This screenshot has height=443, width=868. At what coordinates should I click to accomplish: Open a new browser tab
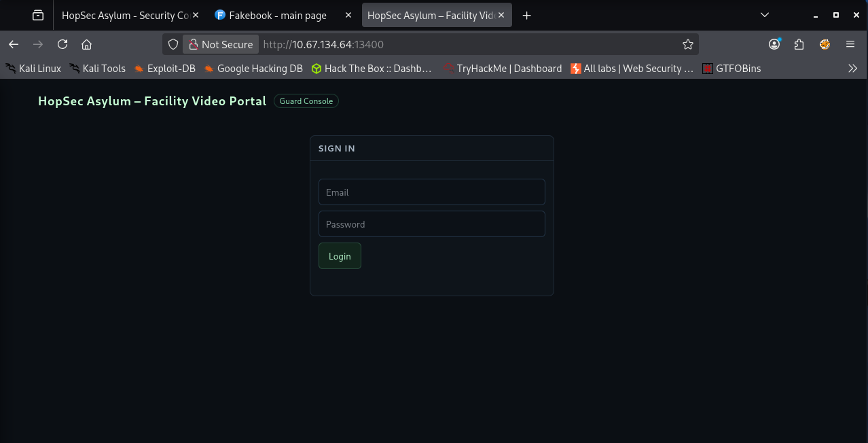click(526, 14)
